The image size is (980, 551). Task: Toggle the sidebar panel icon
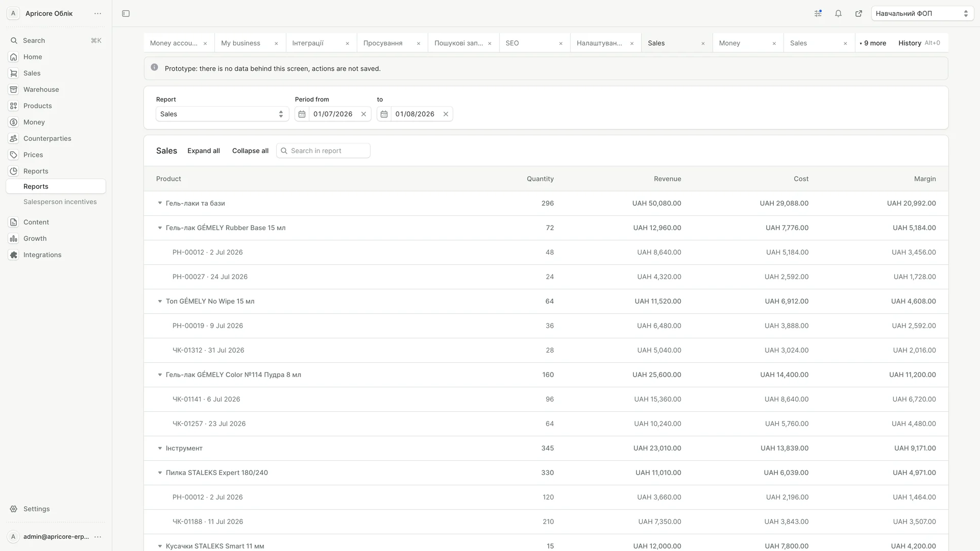pyautogui.click(x=126, y=14)
